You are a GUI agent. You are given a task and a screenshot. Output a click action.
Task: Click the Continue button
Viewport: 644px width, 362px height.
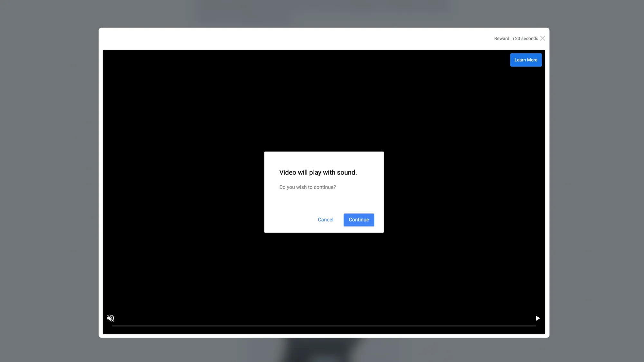click(x=359, y=220)
